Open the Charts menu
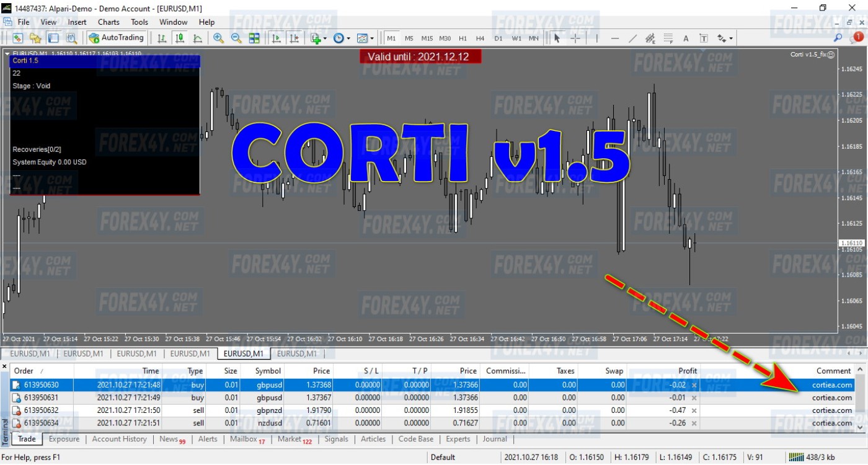This screenshot has width=868, height=465. coord(108,22)
